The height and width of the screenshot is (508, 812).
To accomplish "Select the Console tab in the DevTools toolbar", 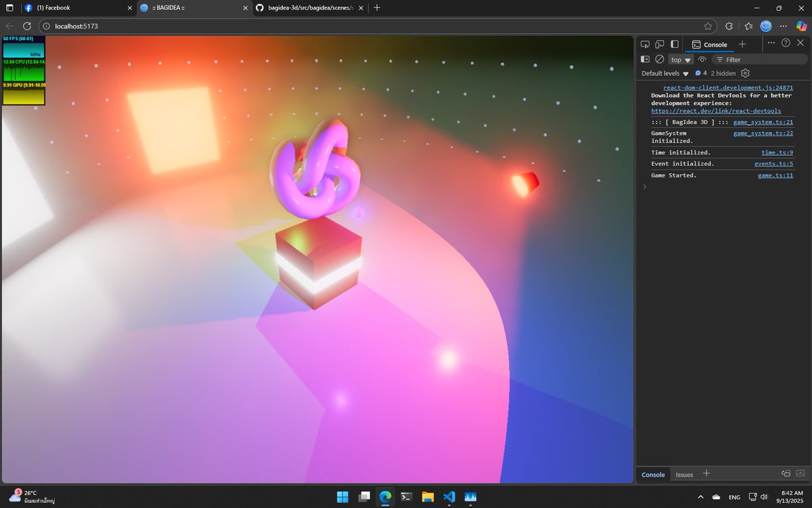I will point(709,44).
